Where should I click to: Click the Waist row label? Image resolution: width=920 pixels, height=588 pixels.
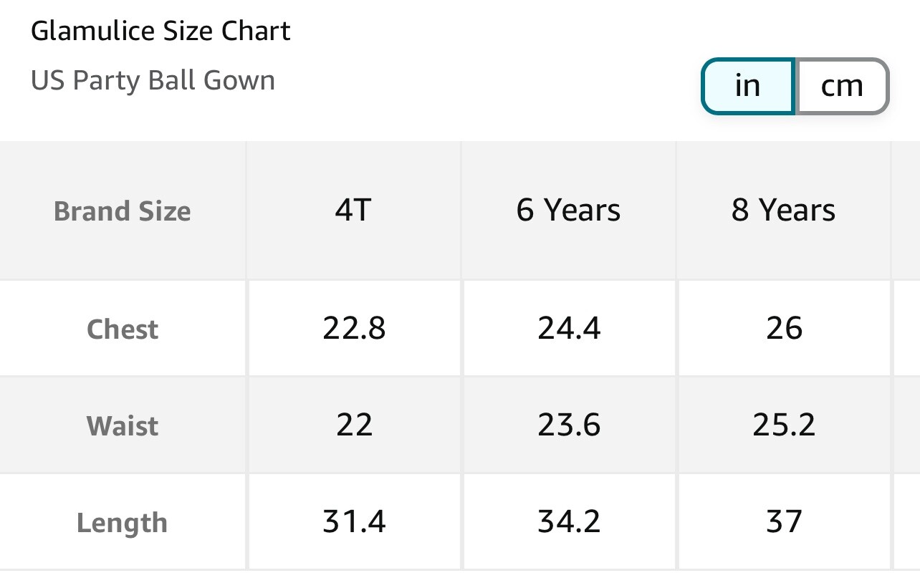(123, 426)
